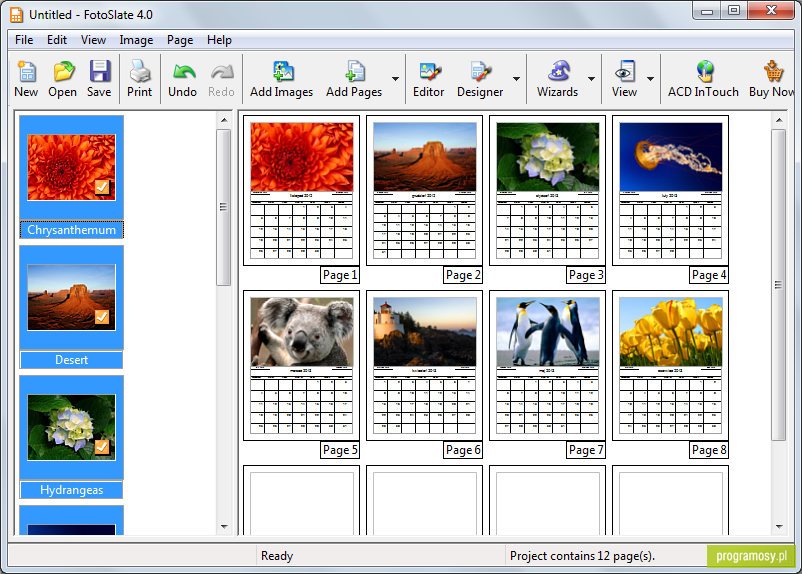
Task: Select Page 1 with the chrysanthemum calendar
Action: (301, 190)
